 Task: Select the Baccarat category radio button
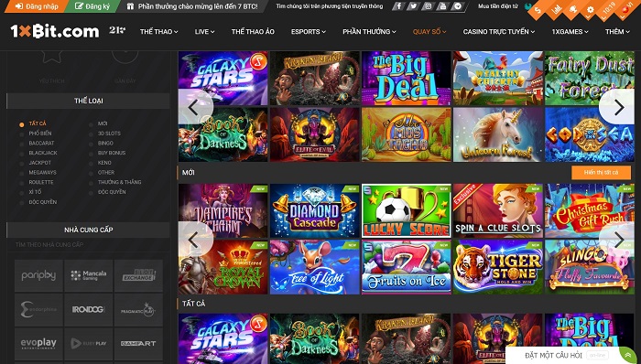[22, 144]
